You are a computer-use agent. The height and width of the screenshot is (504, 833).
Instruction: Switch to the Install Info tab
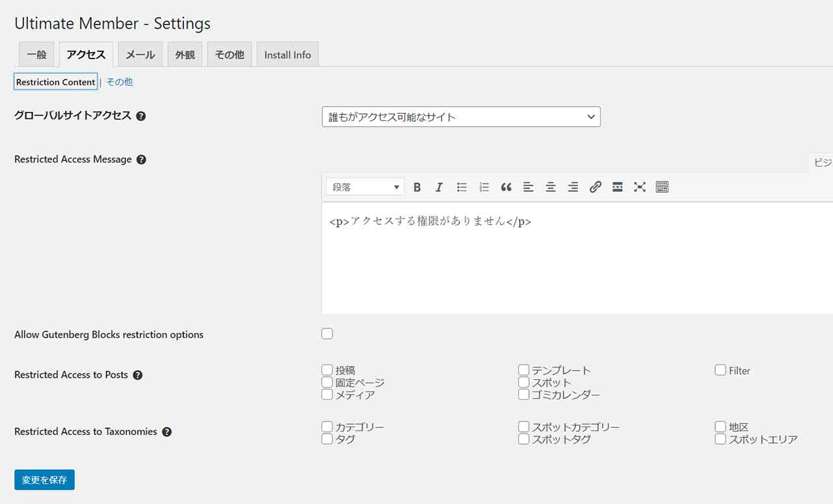click(x=288, y=55)
